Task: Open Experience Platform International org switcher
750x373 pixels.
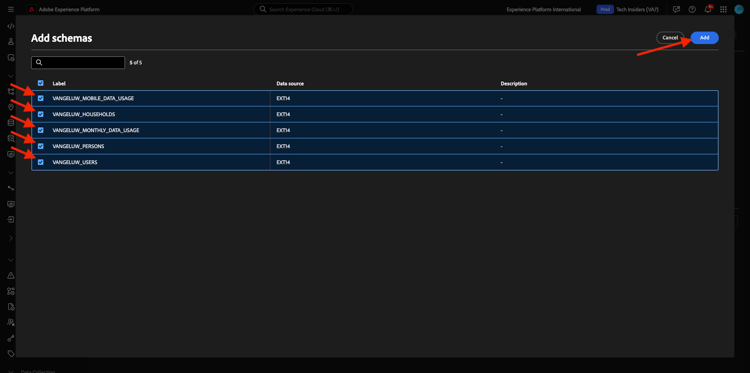Action: coord(544,9)
